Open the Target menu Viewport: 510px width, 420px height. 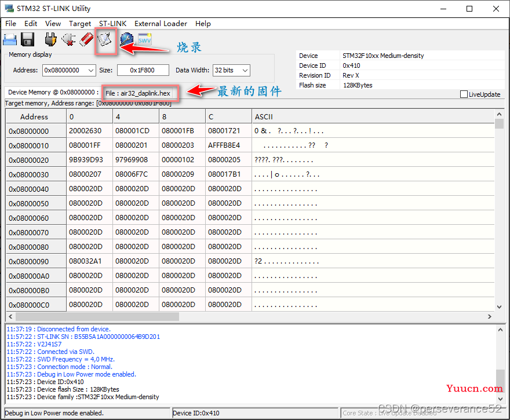pyautogui.click(x=80, y=24)
